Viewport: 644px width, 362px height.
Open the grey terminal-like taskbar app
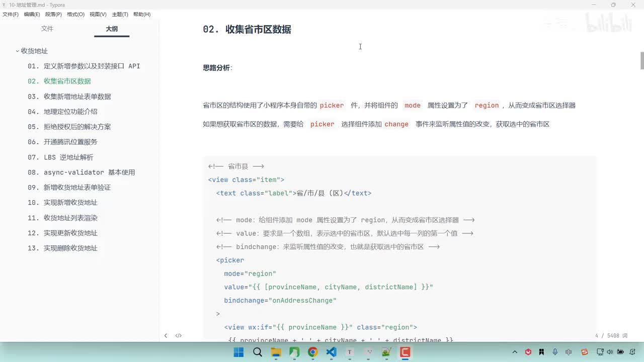368,352
